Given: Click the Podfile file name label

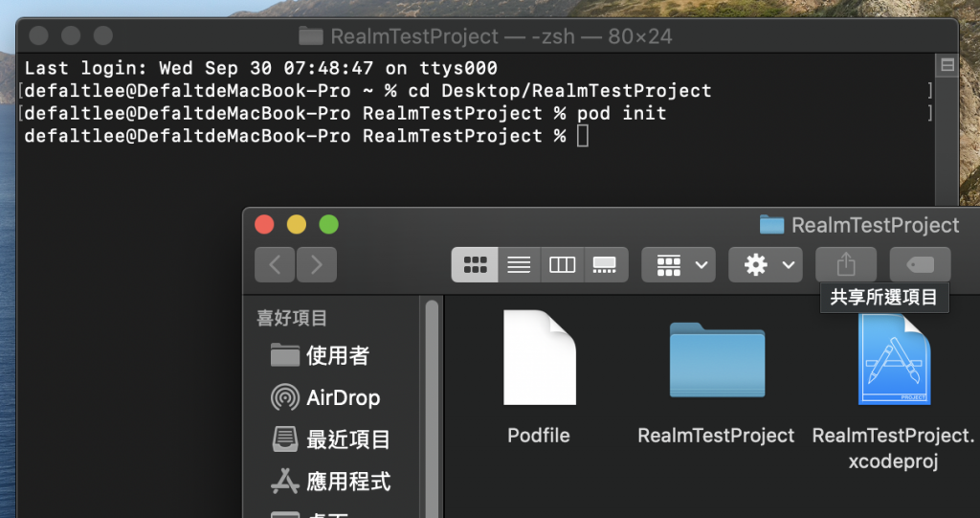Looking at the screenshot, I should [x=539, y=436].
